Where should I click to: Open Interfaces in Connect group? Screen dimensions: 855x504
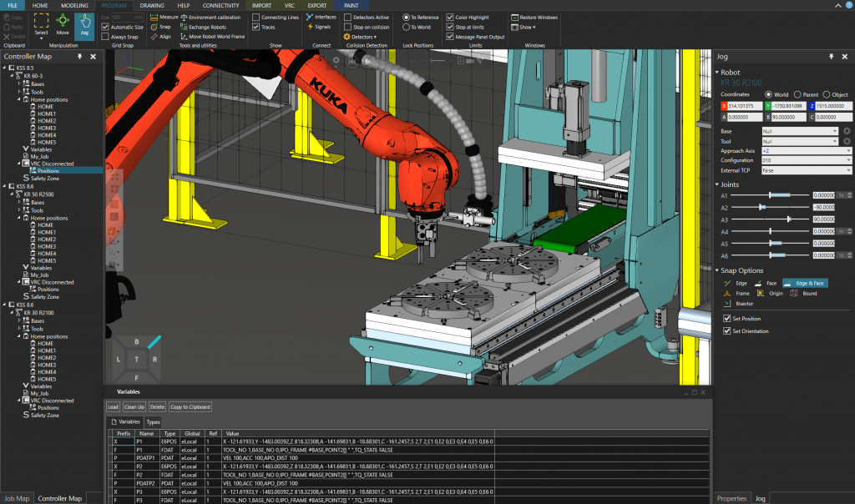pos(321,17)
